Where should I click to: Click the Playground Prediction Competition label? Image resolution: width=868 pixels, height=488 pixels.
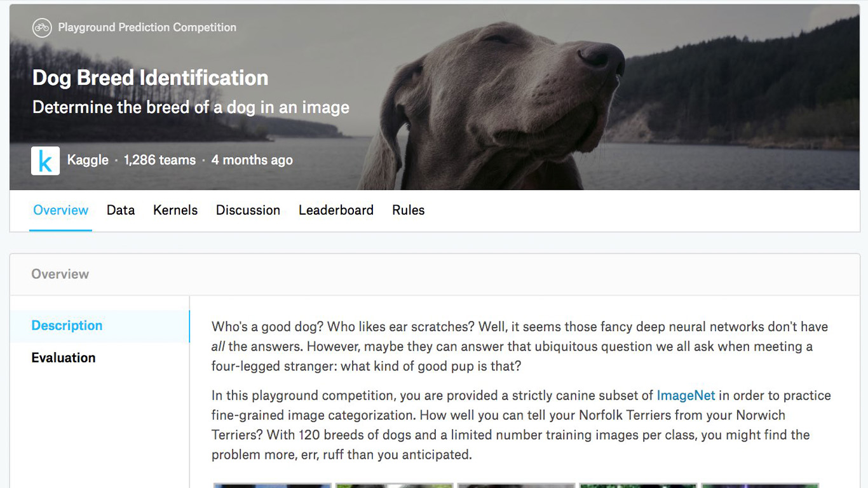click(x=147, y=27)
